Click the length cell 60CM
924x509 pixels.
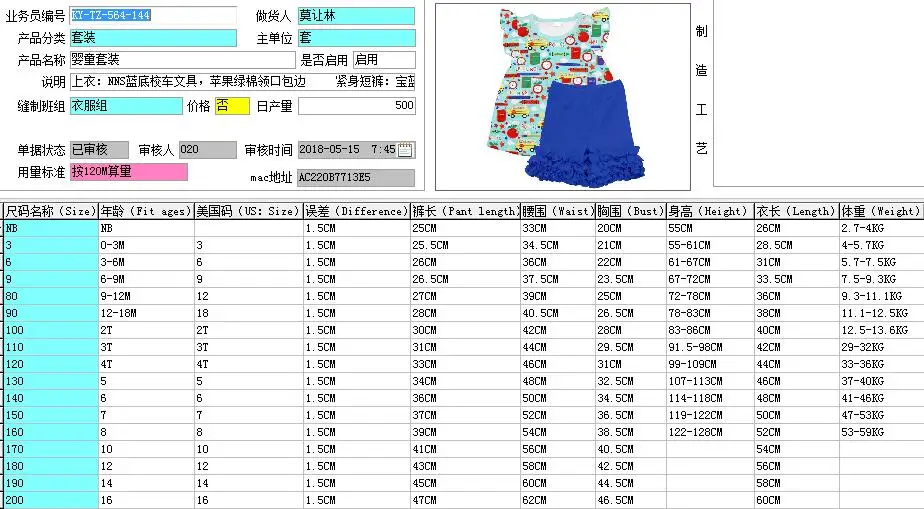[x=797, y=501]
